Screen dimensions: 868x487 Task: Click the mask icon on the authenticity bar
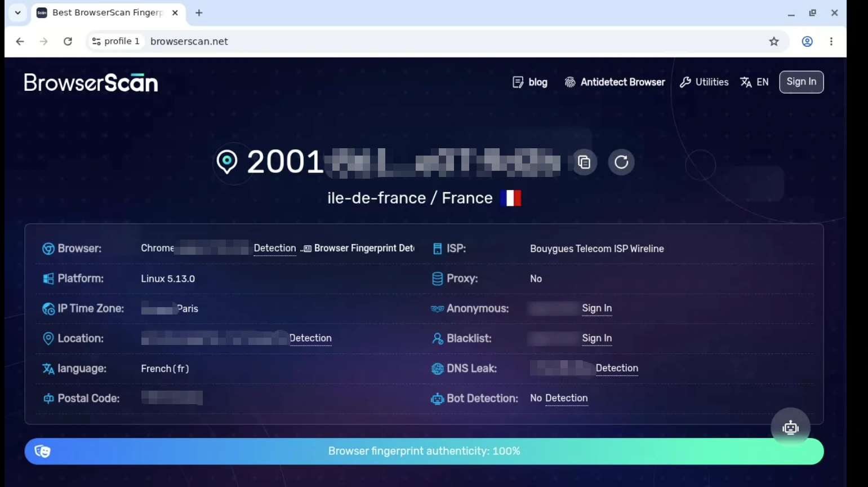tap(42, 451)
